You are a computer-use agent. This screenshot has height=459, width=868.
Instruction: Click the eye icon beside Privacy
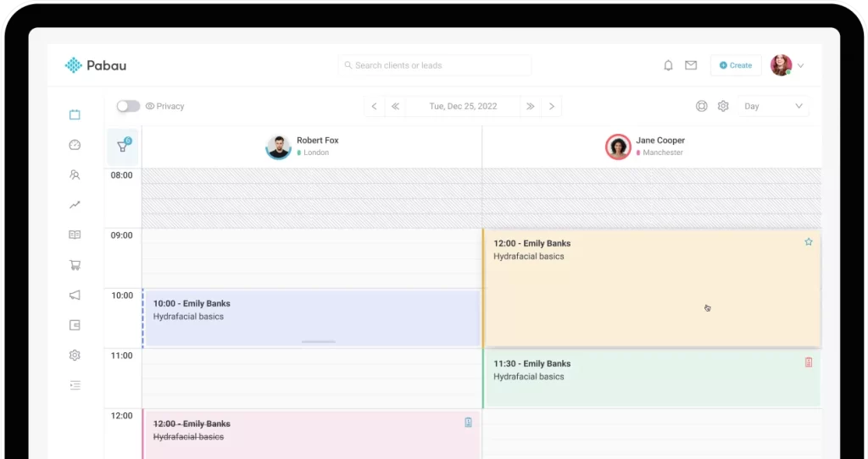click(x=149, y=106)
